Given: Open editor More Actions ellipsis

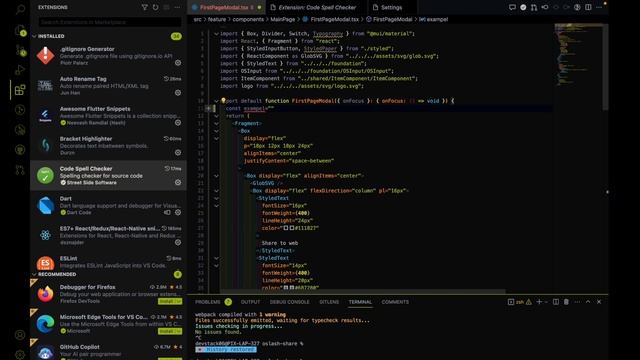Looking at the screenshot, I should [599, 7].
